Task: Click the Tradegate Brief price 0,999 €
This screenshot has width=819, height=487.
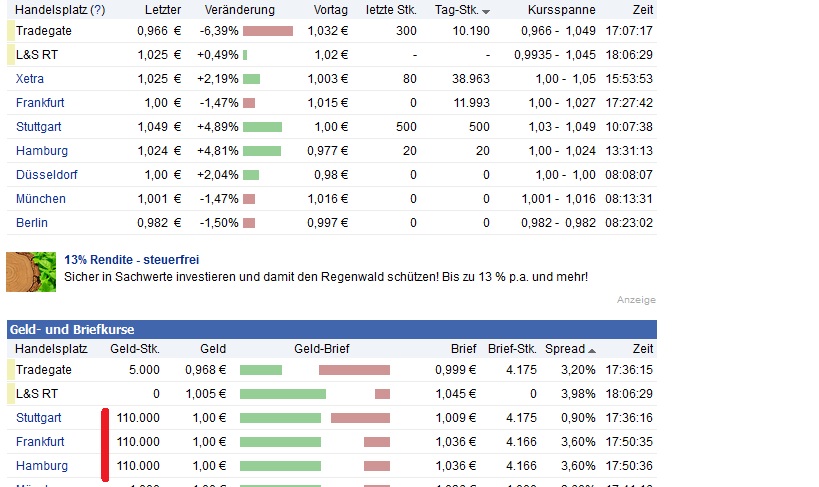Action: pos(455,370)
